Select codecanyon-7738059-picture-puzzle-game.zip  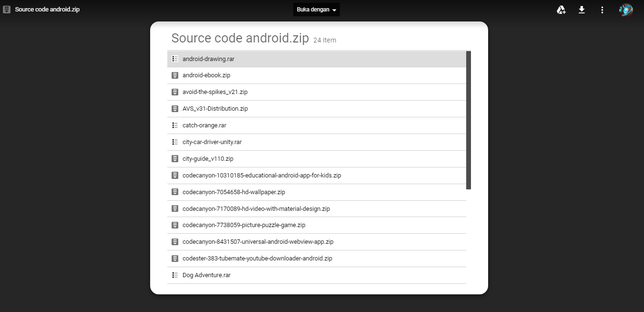pyautogui.click(x=244, y=225)
